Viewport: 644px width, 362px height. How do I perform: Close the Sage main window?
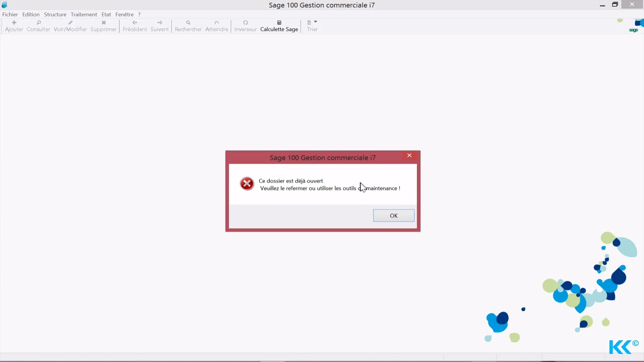pyautogui.click(x=632, y=4)
